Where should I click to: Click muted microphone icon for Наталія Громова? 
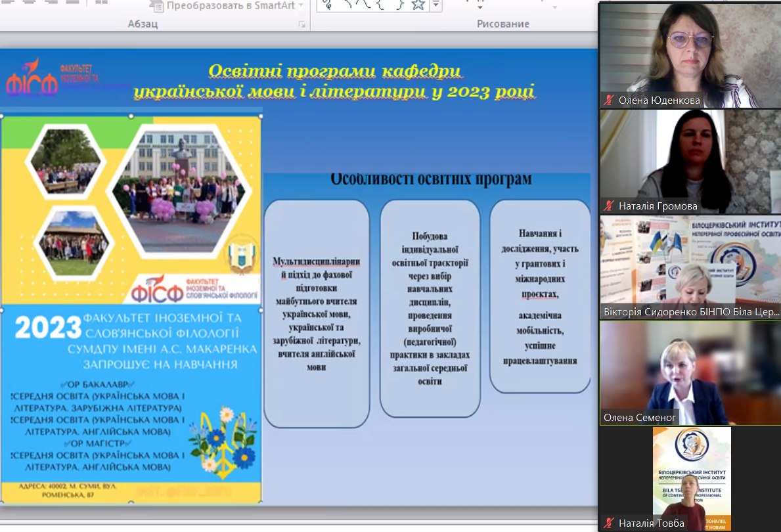pos(610,206)
